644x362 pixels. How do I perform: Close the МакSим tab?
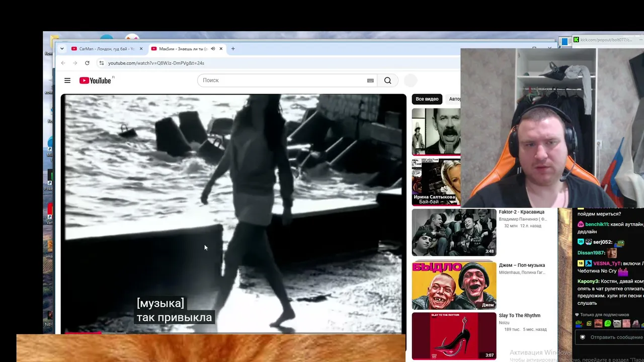[221, 49]
